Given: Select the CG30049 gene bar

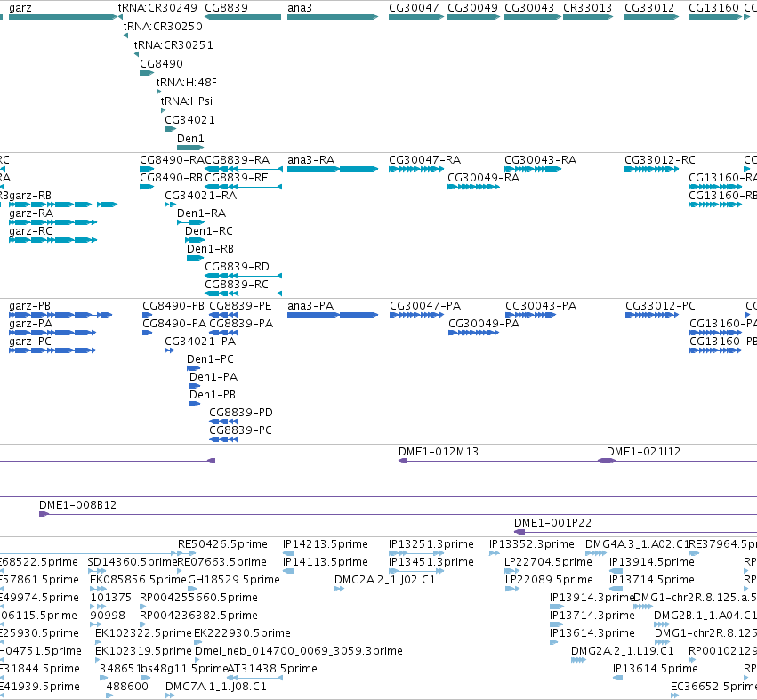Looking at the screenshot, I should point(473,17).
